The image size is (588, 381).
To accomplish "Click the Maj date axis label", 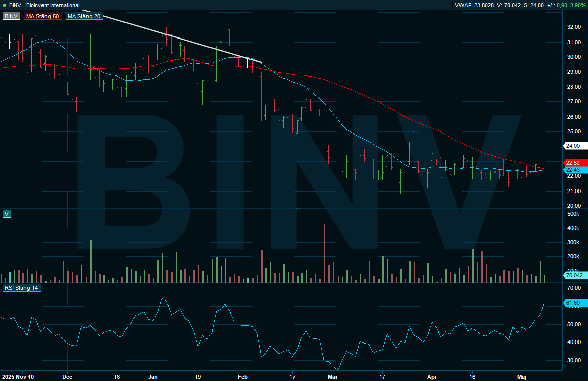I will click(522, 377).
